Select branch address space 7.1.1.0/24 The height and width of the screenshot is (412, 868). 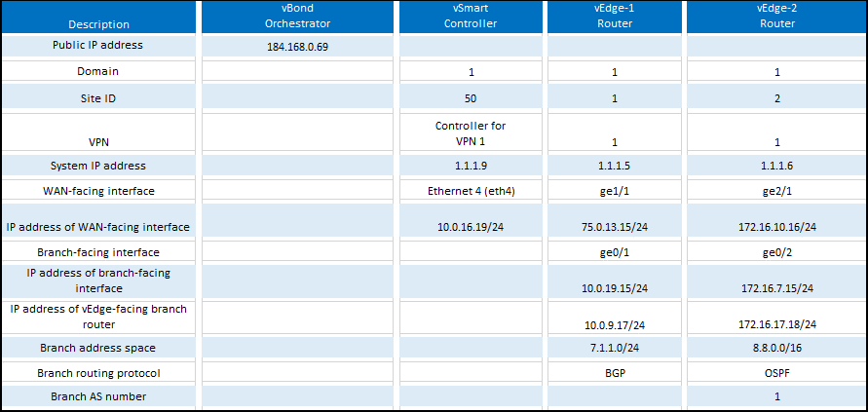pos(615,349)
